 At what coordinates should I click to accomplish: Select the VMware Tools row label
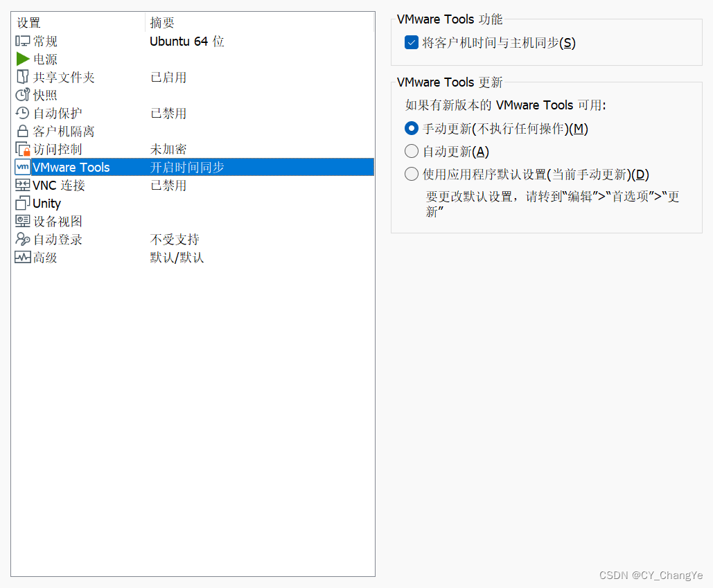click(71, 167)
